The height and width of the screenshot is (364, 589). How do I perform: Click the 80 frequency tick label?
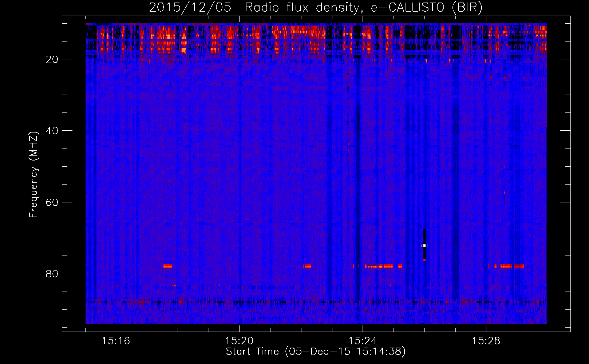click(52, 274)
